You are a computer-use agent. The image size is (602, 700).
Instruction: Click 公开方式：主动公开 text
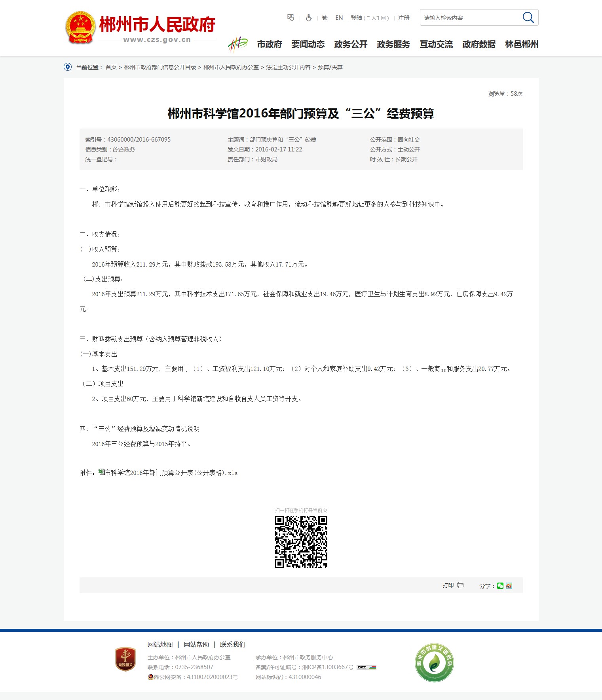coord(395,149)
